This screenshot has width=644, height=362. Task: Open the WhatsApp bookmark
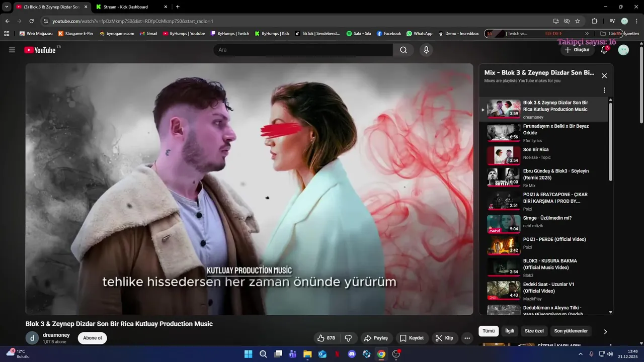[x=420, y=34]
